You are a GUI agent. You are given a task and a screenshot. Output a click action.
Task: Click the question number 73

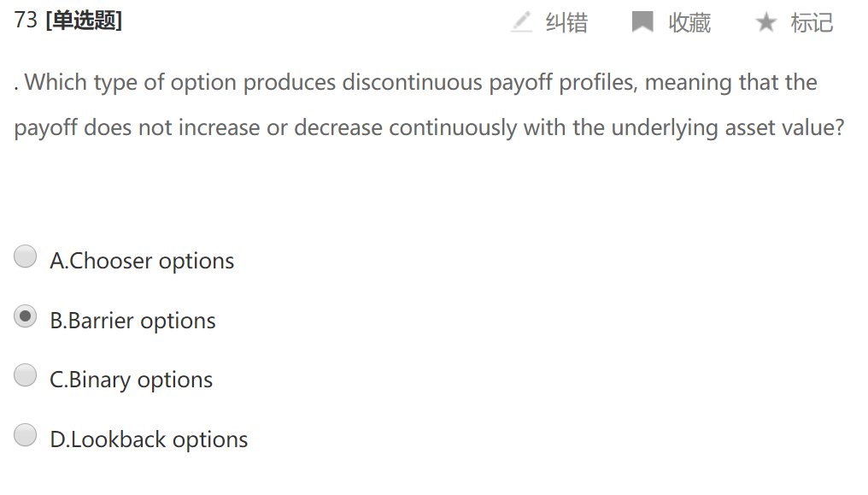tap(26, 21)
